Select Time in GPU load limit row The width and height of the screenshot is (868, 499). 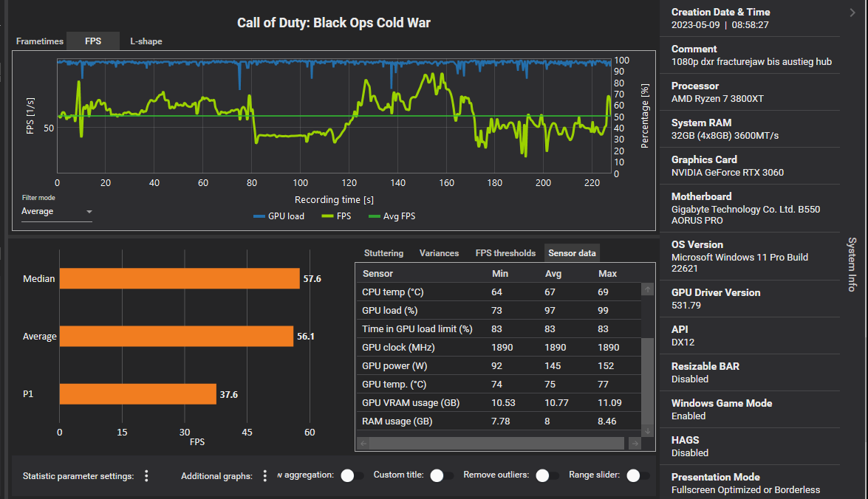(498, 328)
